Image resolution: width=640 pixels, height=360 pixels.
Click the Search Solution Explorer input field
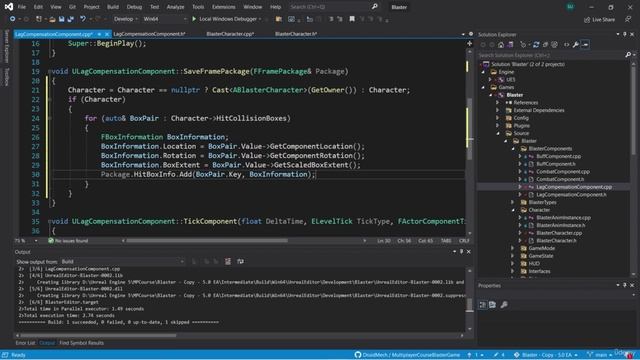click(x=551, y=55)
